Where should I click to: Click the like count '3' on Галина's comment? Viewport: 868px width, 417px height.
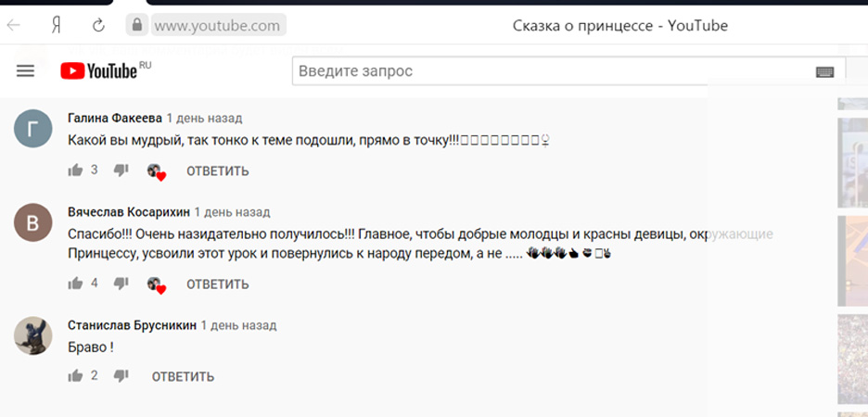point(94,170)
